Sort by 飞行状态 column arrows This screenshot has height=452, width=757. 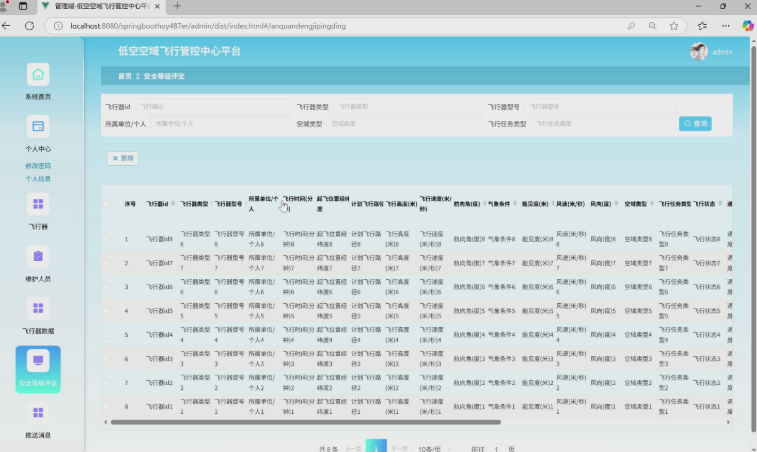pos(720,204)
